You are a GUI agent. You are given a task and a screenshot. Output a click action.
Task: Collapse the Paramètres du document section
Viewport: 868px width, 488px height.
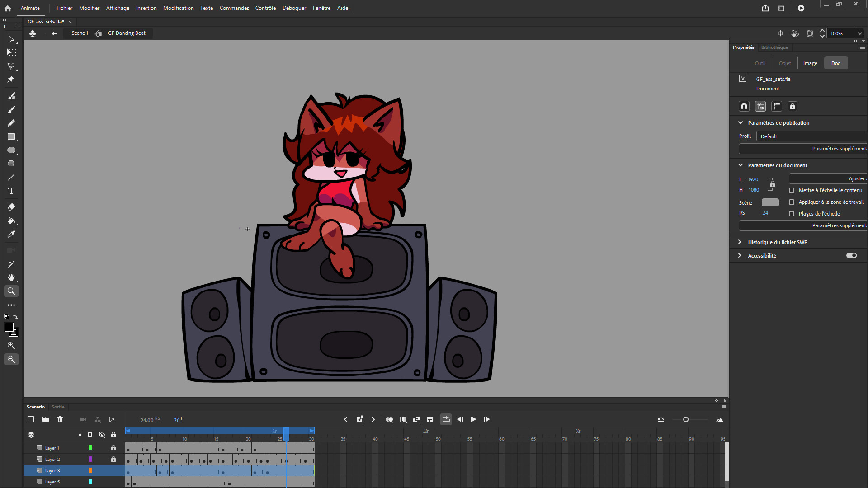click(x=740, y=165)
